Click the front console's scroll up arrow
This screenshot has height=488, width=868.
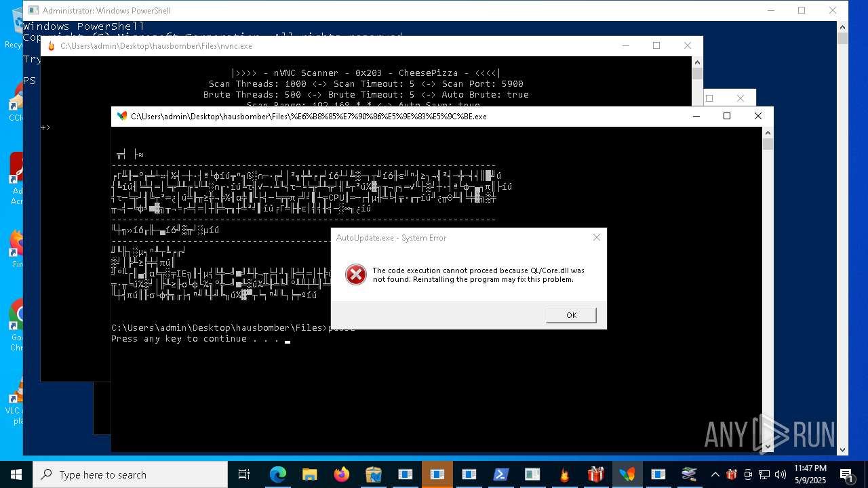(x=768, y=132)
